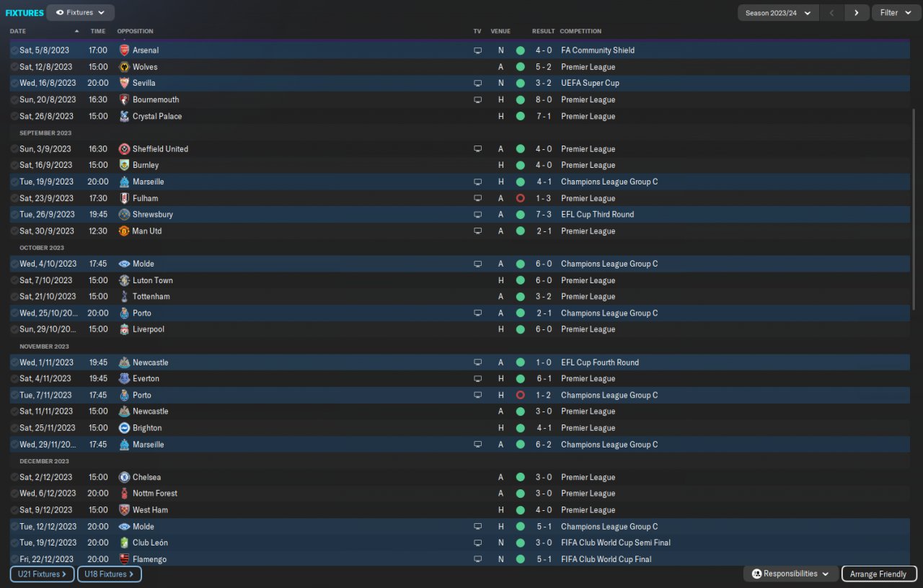Toggle the checkmark beside Sat 5/8/2023 fixture

tap(14, 50)
